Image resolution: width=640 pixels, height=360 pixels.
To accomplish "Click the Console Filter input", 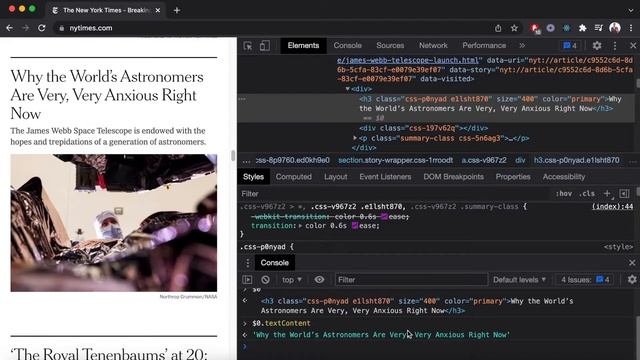I will [x=411, y=280].
